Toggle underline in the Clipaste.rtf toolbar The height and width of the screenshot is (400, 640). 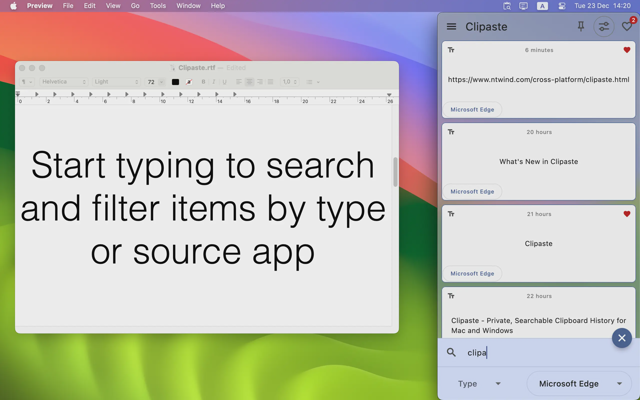point(224,82)
